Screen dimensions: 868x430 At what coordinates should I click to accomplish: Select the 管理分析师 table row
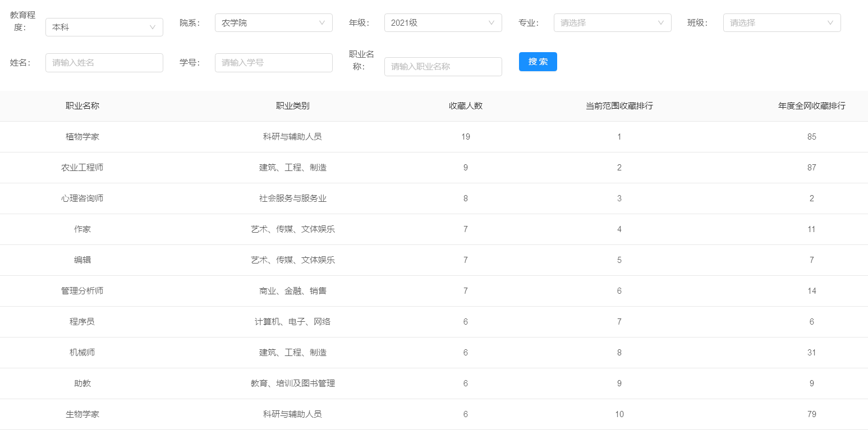(82, 290)
